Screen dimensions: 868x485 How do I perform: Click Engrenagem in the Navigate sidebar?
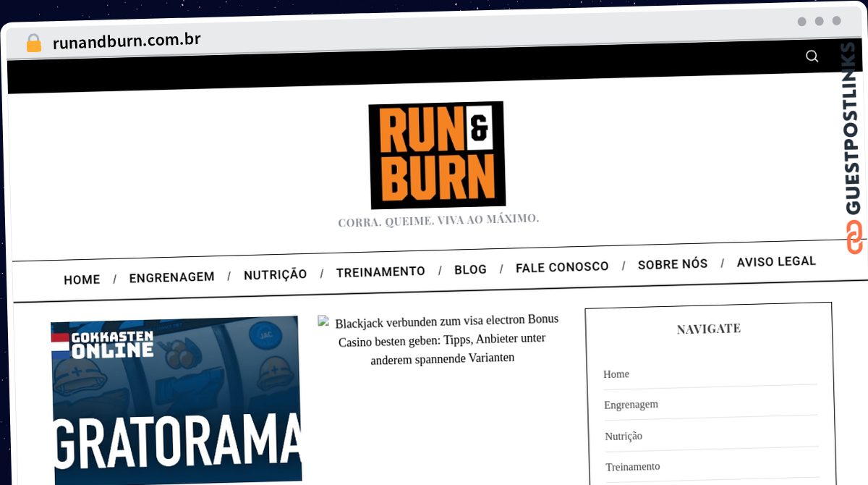[x=631, y=405]
